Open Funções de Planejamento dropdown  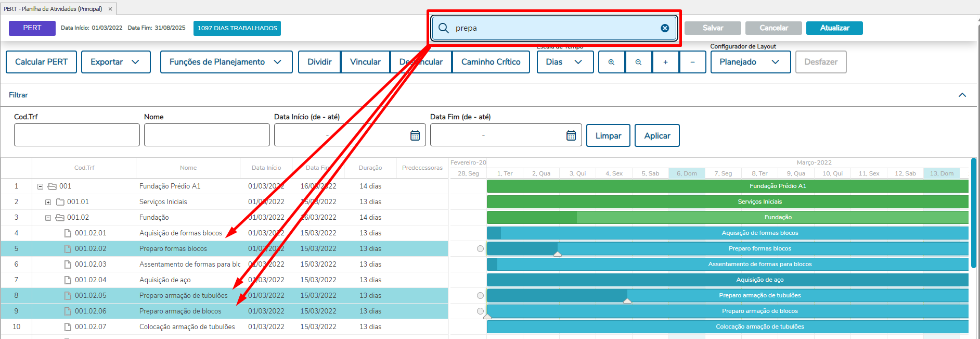pyautogui.click(x=226, y=62)
